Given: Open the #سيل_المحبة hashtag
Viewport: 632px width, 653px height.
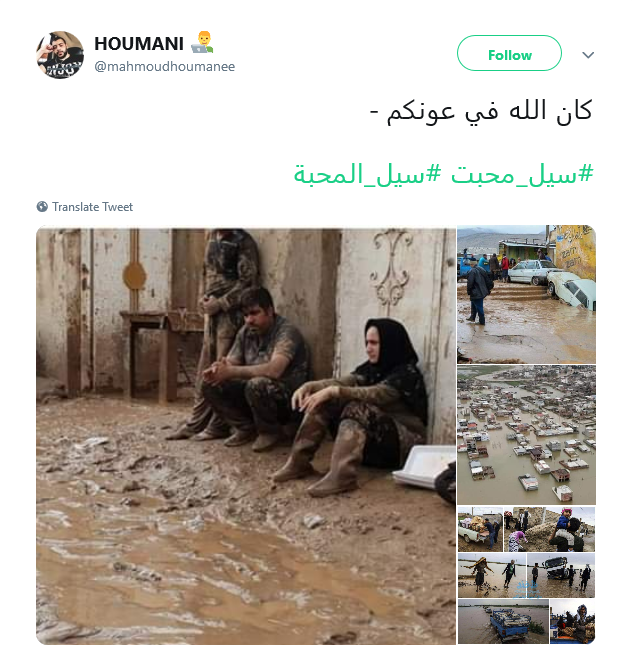Looking at the screenshot, I should [x=367, y=174].
